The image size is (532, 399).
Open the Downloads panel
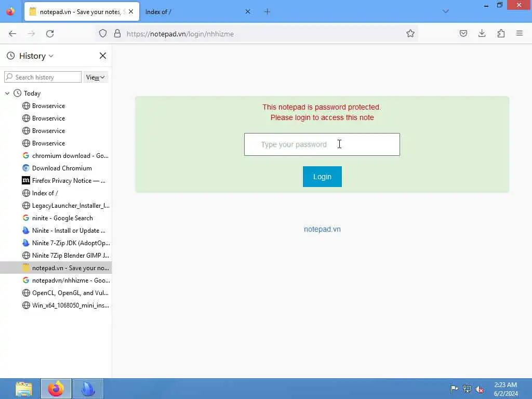pyautogui.click(x=482, y=34)
